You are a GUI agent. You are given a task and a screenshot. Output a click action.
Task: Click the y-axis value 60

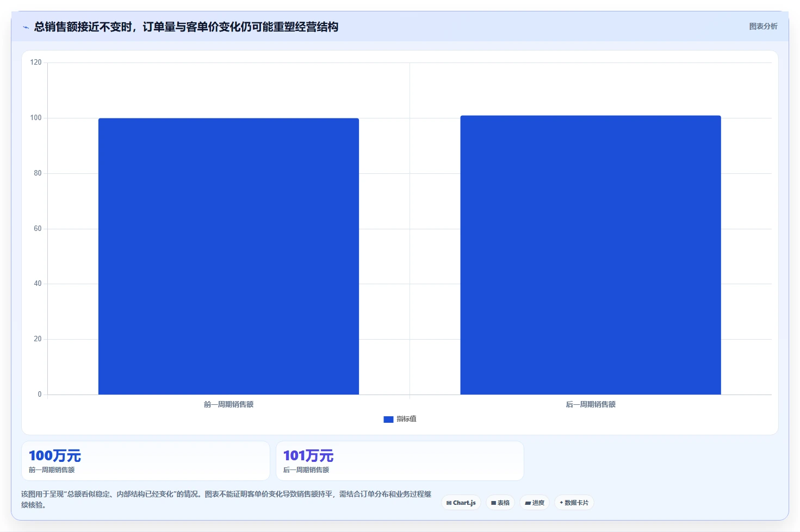(x=38, y=229)
